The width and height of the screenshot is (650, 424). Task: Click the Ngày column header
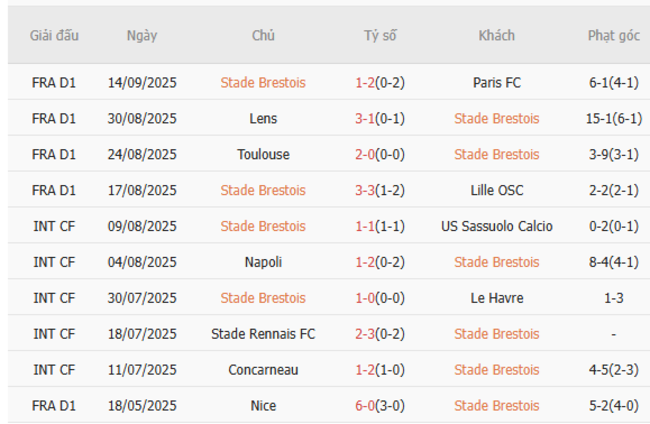(x=142, y=36)
